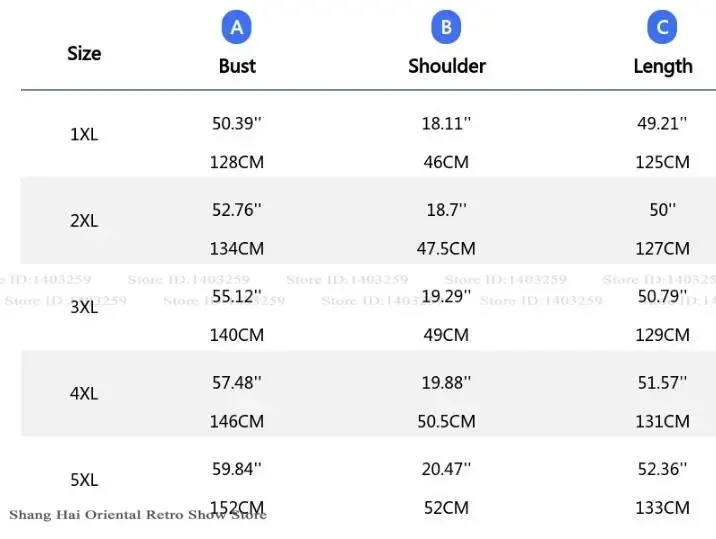Open Shang Hai Oriental Retro Show Store text
The image size is (716, 539).
pos(138,515)
